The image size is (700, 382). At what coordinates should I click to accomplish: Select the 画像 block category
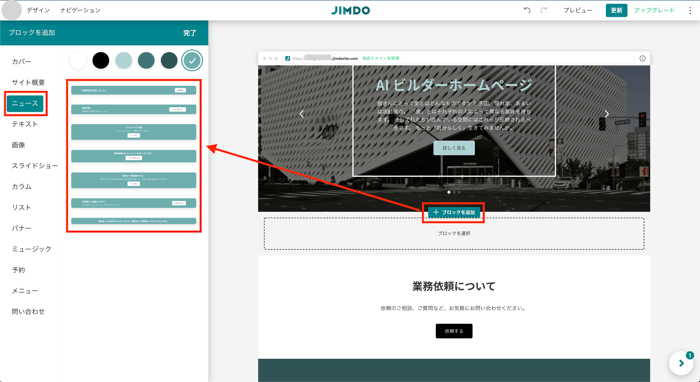pos(18,145)
